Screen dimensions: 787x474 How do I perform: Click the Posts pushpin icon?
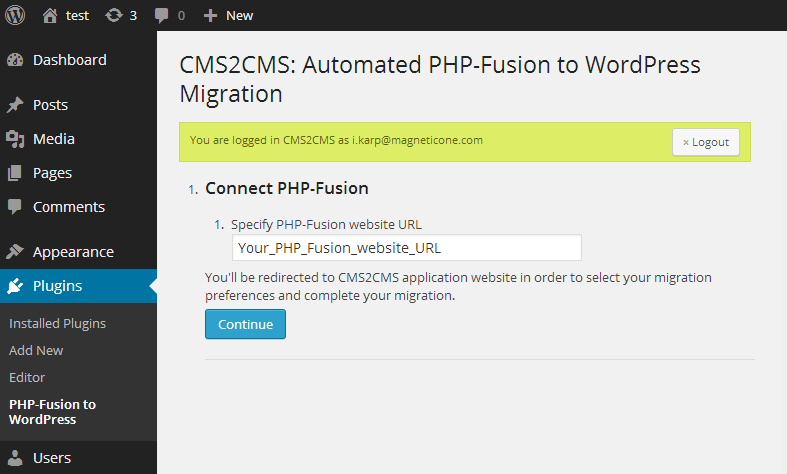pos(15,105)
